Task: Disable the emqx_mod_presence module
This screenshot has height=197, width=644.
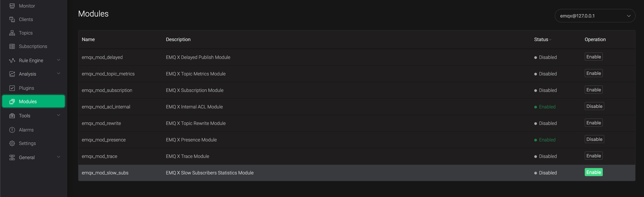Action: tap(594, 139)
